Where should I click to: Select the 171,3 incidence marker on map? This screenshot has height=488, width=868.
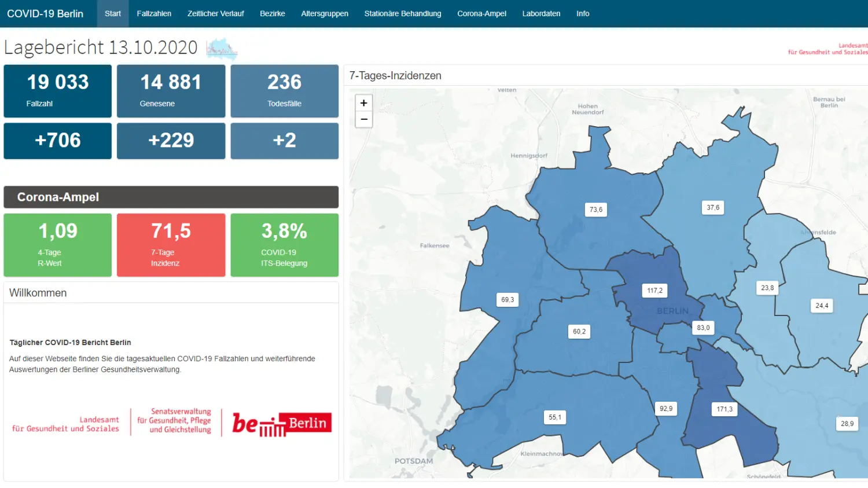click(724, 409)
